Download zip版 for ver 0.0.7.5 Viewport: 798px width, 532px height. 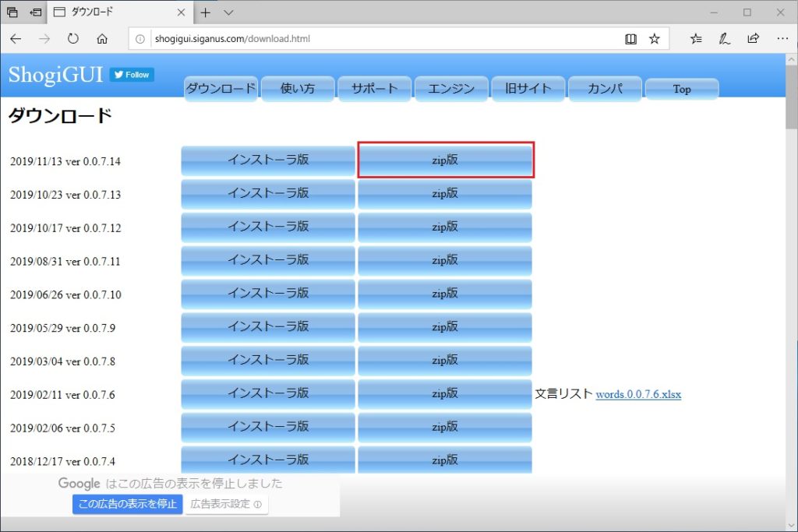point(445,427)
